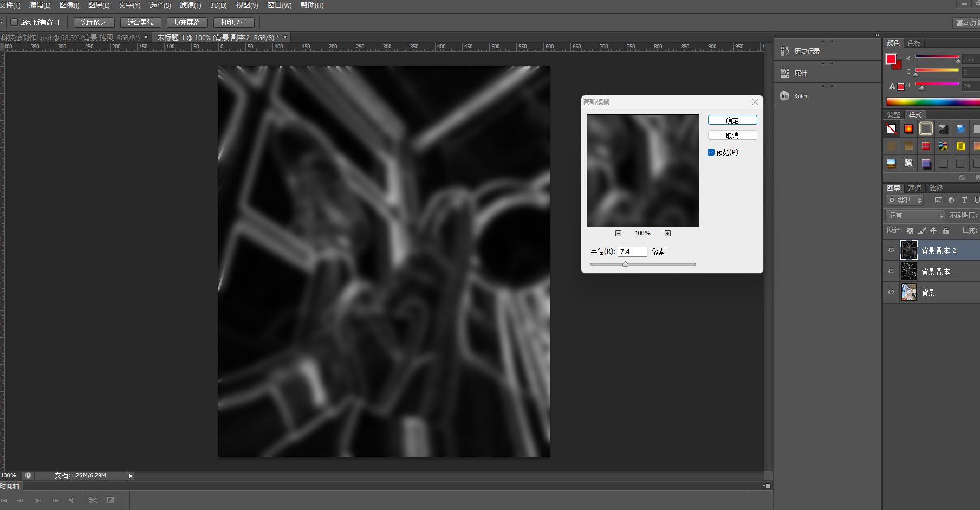This screenshot has width=980, height=510.
Task: Open the History (历史记录) panel icon
Action: point(784,51)
